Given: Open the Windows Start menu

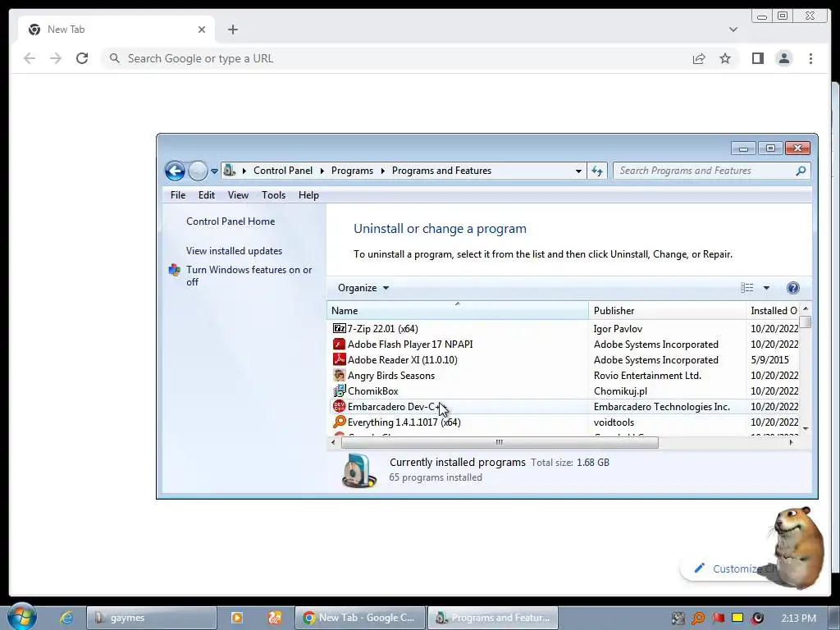Looking at the screenshot, I should point(22,617).
